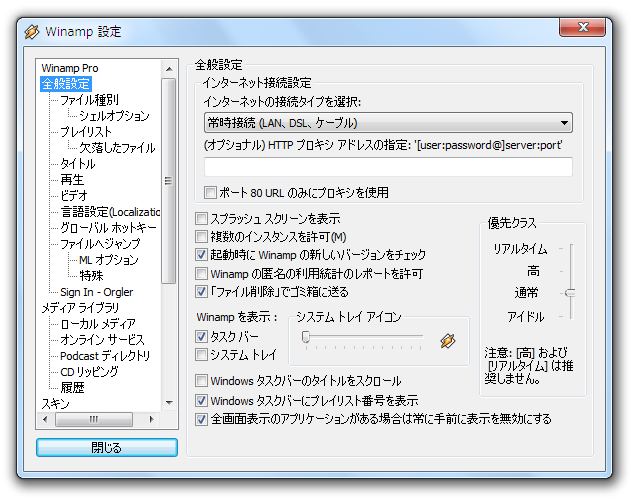Toggle Winamp の匿名の利用統計のレポートを許可
Viewport: 633px width, 500px height.
coord(201,274)
